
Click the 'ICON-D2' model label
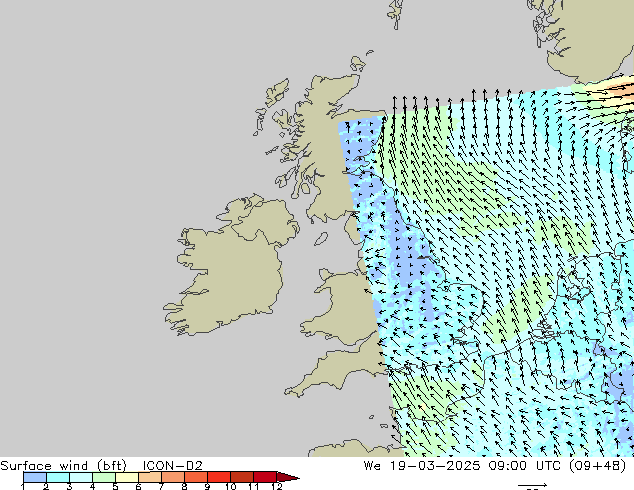(x=172, y=465)
